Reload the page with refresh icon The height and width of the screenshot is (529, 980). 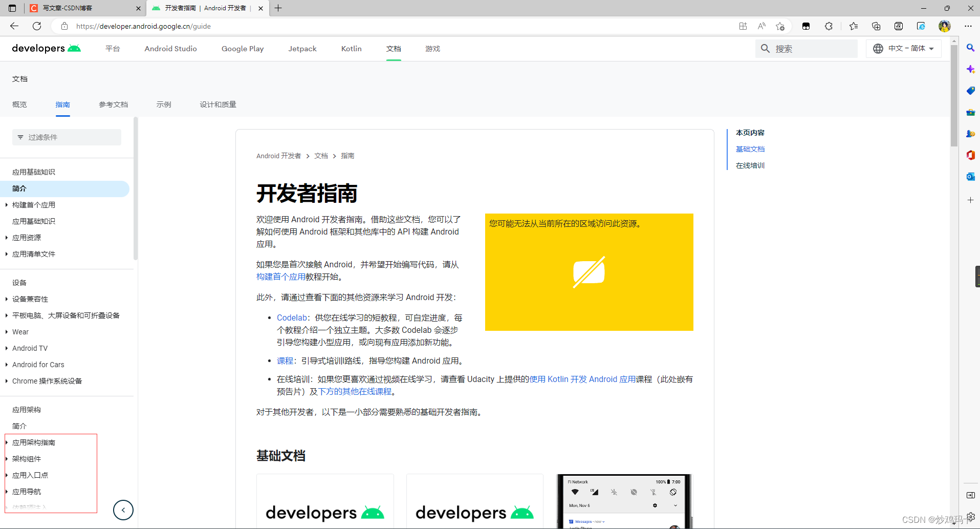37,26
